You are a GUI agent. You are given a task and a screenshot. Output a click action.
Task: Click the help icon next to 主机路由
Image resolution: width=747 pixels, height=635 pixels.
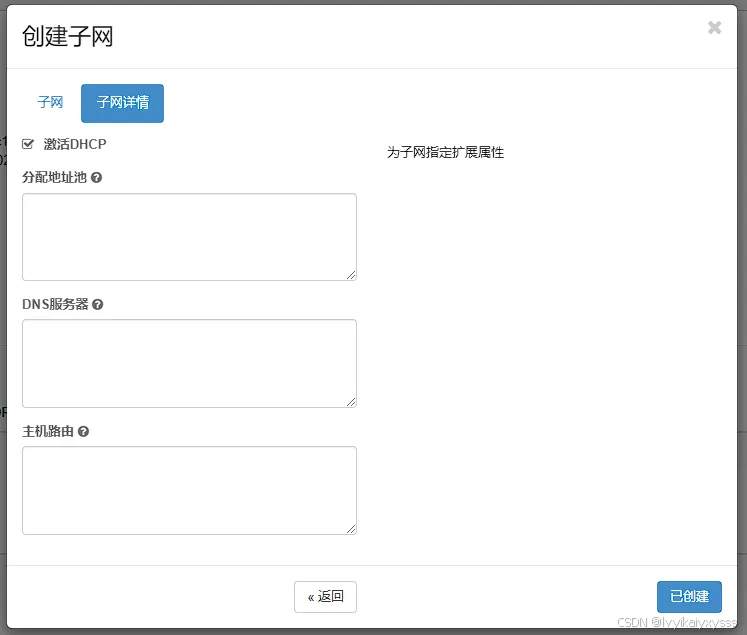83,432
